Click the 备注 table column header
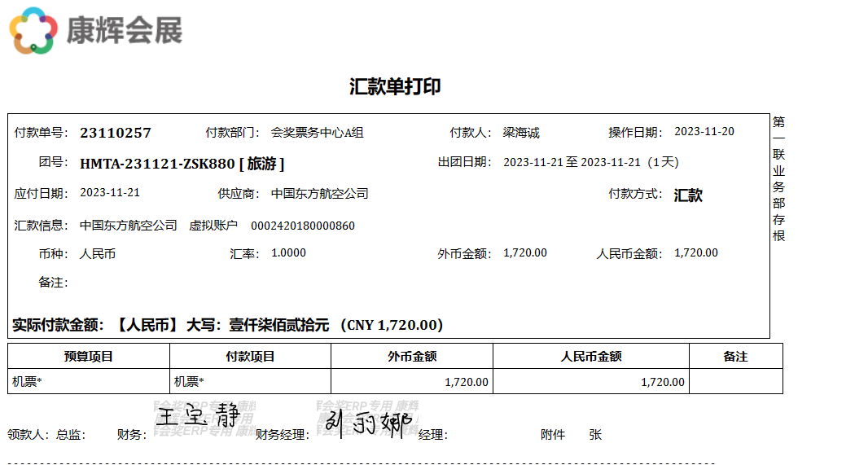The width and height of the screenshot is (868, 465). tap(735, 357)
